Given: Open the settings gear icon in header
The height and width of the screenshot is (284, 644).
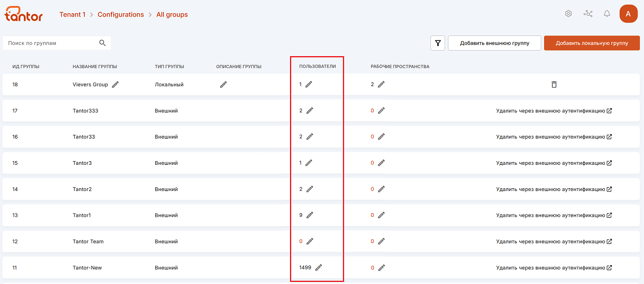Looking at the screenshot, I should point(569,14).
